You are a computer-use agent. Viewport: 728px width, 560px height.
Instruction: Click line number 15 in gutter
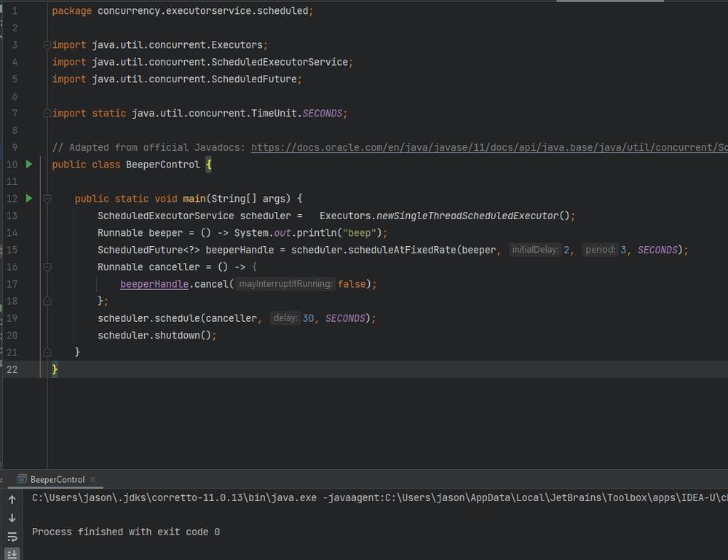(x=12, y=250)
